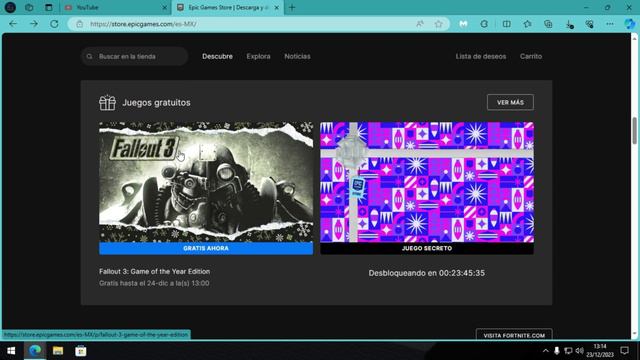
Task: Click the VER MÁS button
Action: click(510, 102)
